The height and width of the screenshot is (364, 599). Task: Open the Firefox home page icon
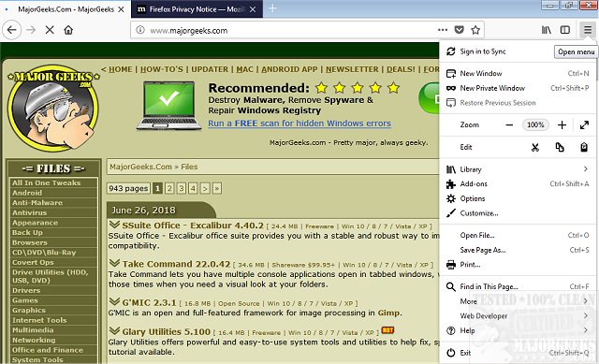[x=68, y=30]
